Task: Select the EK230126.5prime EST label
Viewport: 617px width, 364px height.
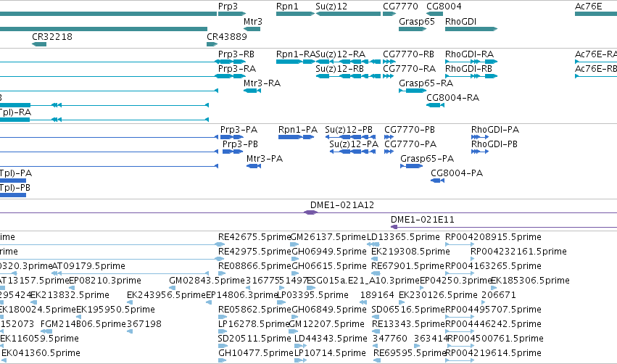Action: click(438, 296)
